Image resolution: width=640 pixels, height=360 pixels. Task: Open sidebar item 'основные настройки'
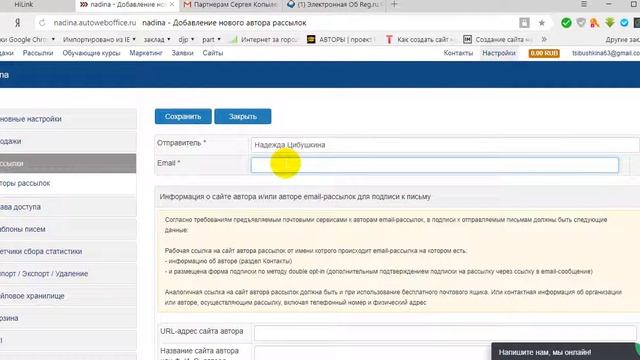click(68, 119)
